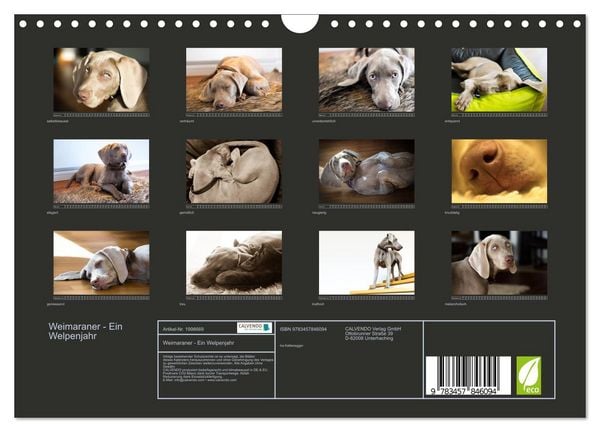Click the boxed title 'Weimaraner - Ein Welpenjahr'
600x432 pixels.
click(198, 343)
